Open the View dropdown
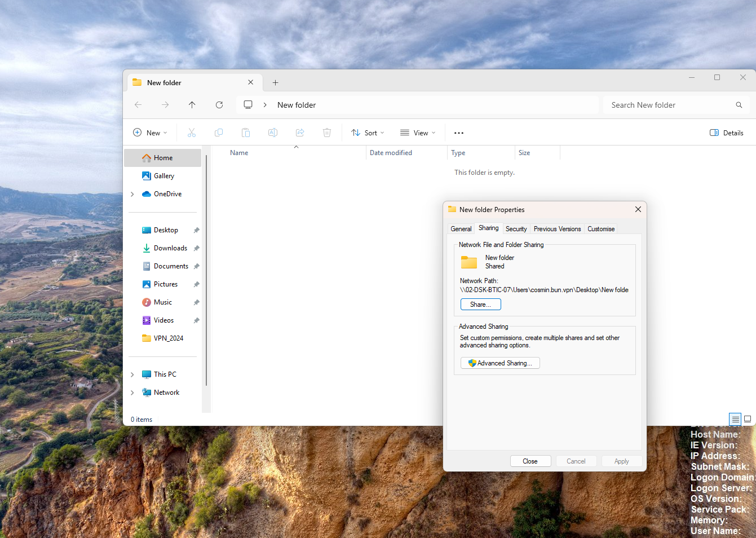The height and width of the screenshot is (538, 756). pyautogui.click(x=418, y=133)
